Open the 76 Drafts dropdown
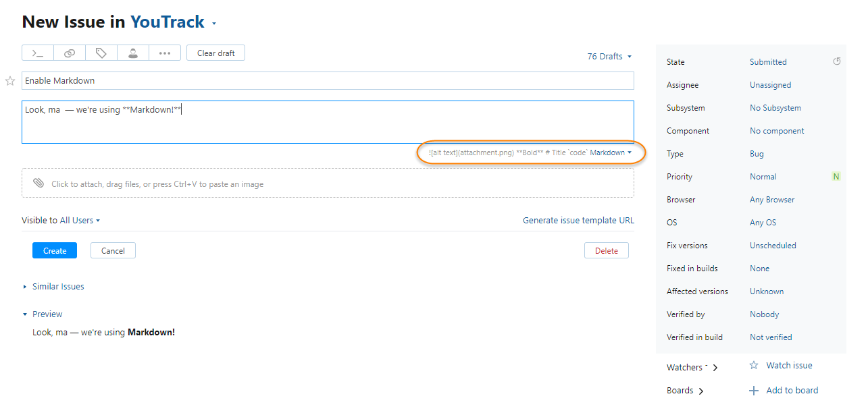The width and height of the screenshot is (868, 419). 609,57
